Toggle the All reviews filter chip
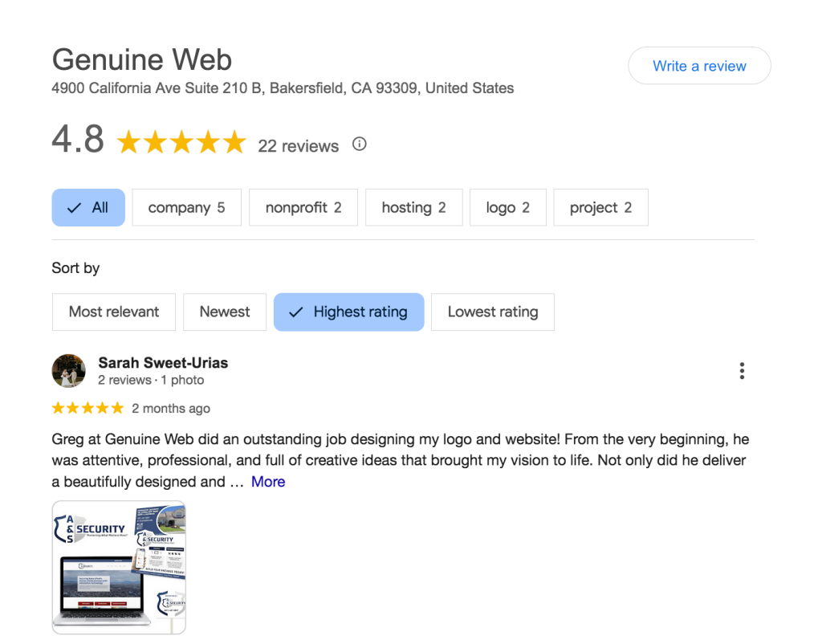822x644 pixels. coord(88,207)
